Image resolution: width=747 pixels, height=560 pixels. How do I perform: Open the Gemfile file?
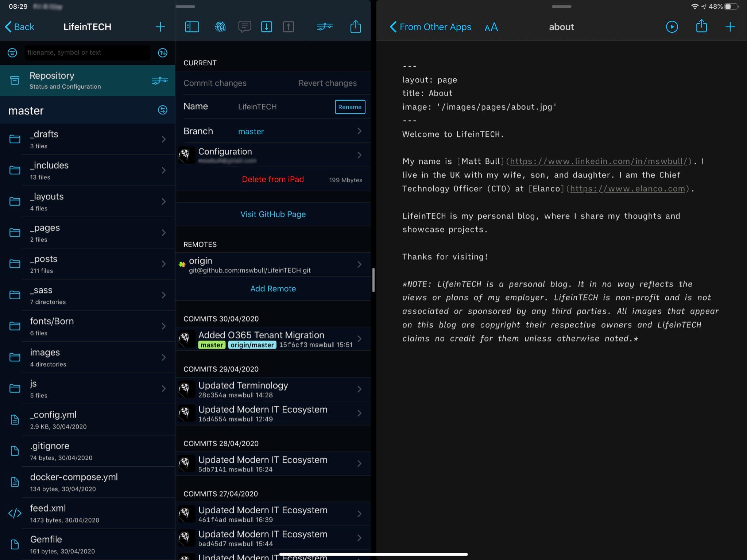88,544
